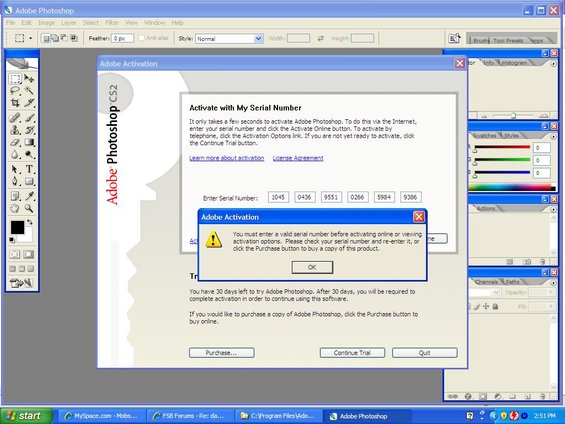Toggle lock image pixels brush icon
Viewport: 565px width, 424px height.
(477, 307)
